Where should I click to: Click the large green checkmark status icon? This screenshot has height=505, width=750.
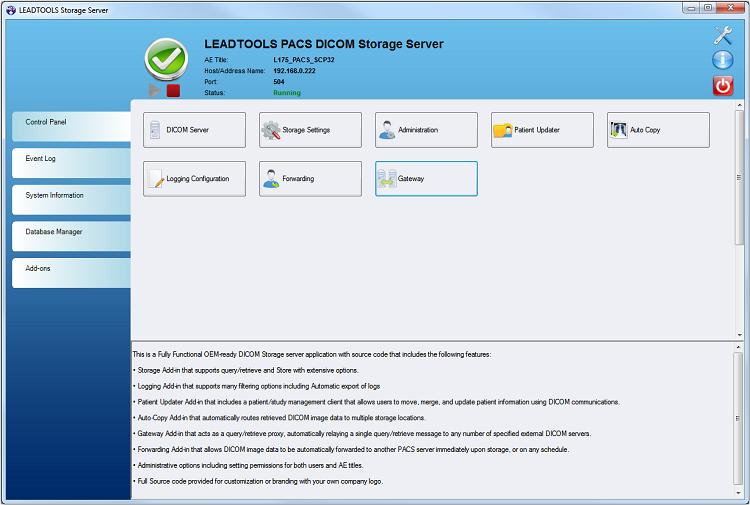(x=166, y=59)
